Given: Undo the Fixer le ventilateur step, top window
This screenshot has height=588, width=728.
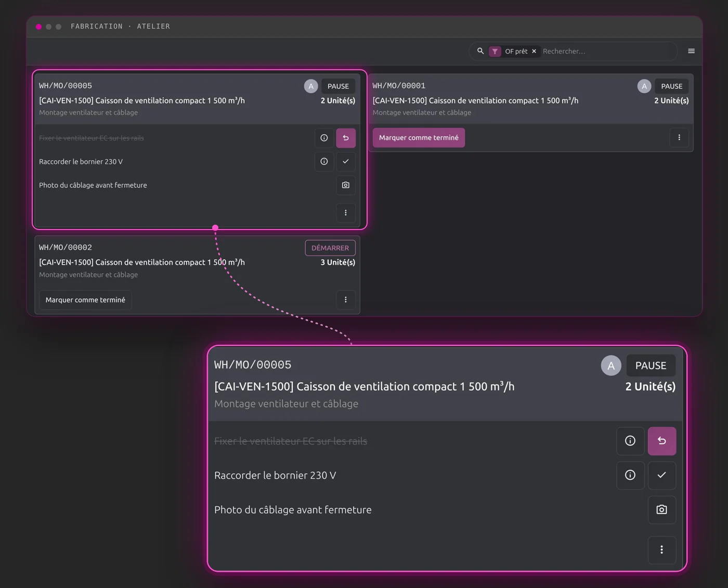Looking at the screenshot, I should pos(346,138).
